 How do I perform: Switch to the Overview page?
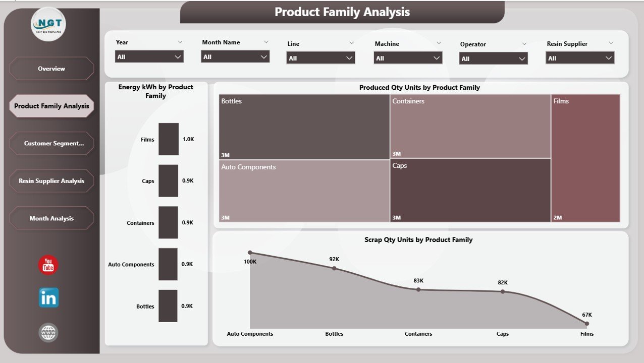(x=51, y=68)
